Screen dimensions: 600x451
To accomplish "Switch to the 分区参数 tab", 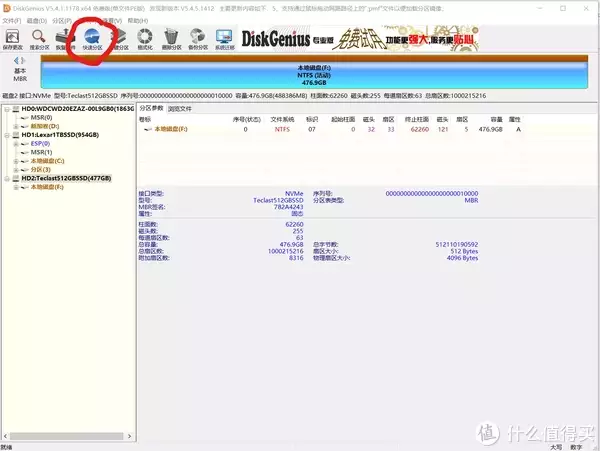I will (x=152, y=108).
